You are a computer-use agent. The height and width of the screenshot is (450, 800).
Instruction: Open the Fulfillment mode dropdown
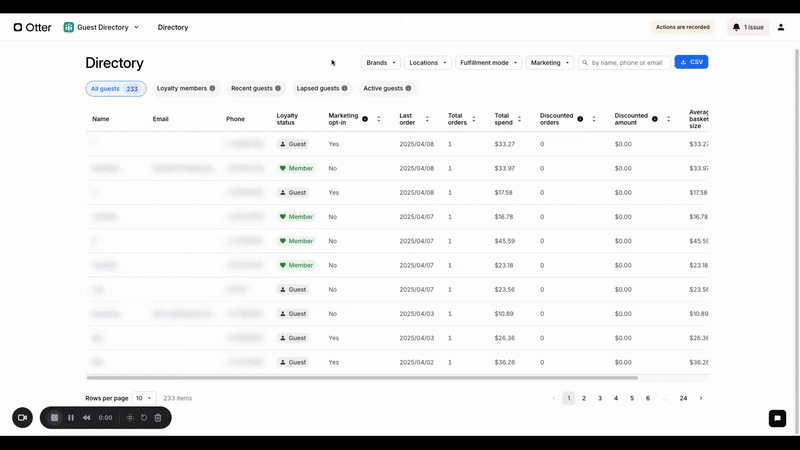488,62
